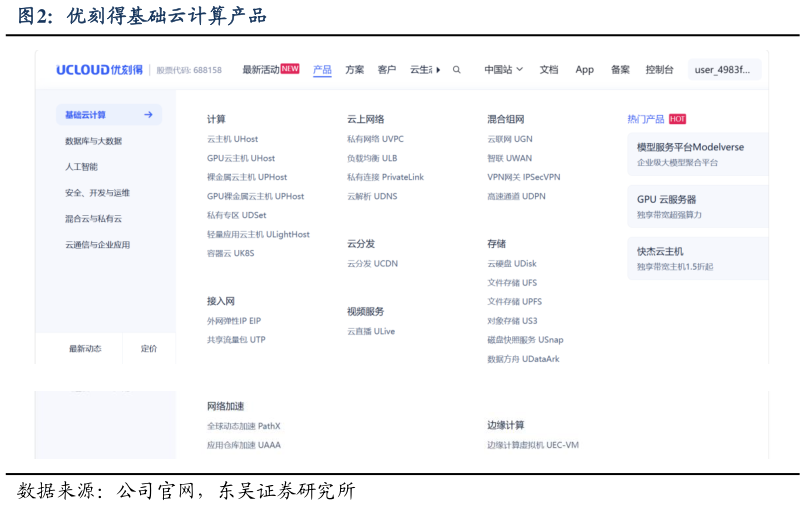Open 私有专区 UDSet link
The height and width of the screenshot is (506, 805).
tap(237, 215)
